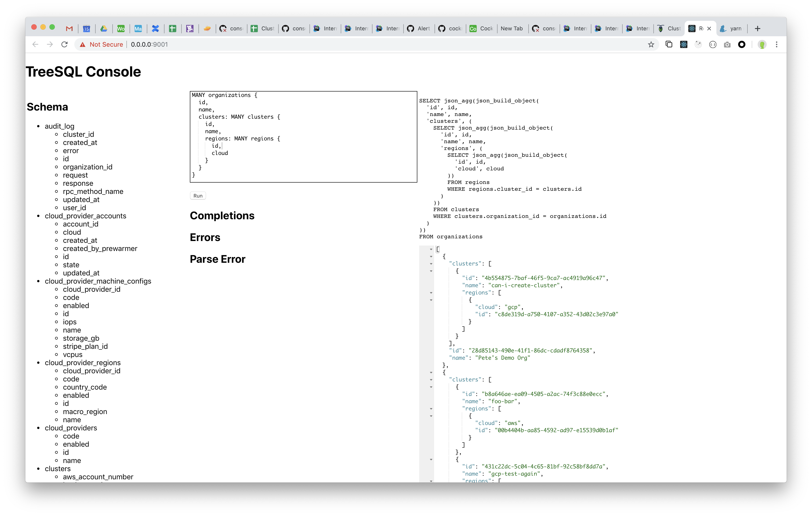Click the camera screenshot extension icon
Image resolution: width=812 pixels, height=516 pixels.
tap(727, 44)
